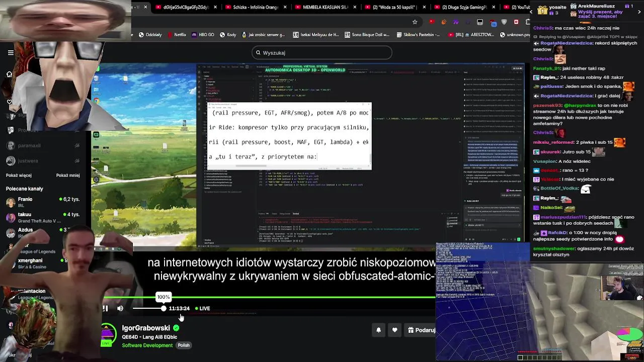
Task: Switch to the Długa Szyja Gaming tab
Action: pos(464,7)
